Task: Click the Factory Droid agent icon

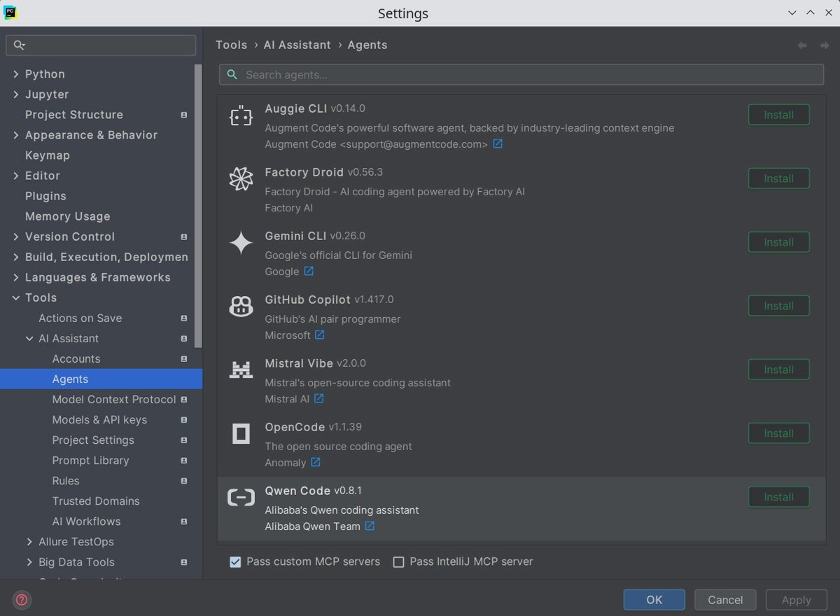Action: pyautogui.click(x=241, y=179)
